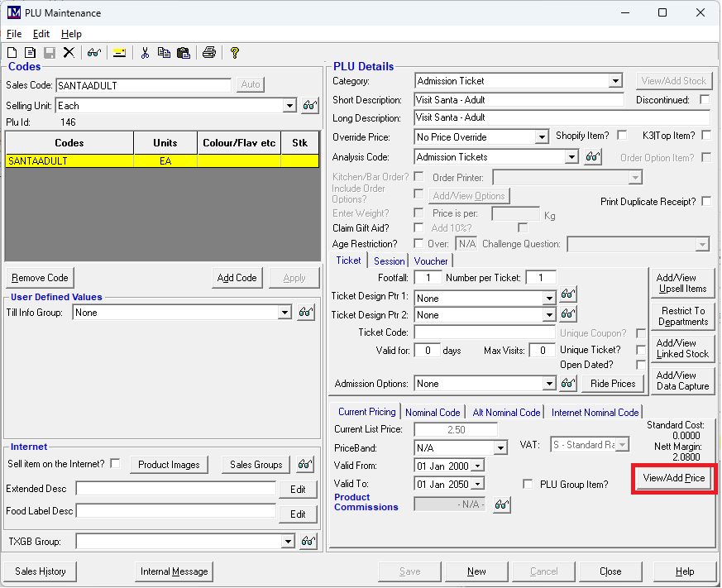Viewport: 722px width, 588px height.
Task: Click the Delete X toolbar icon
Action: [x=69, y=53]
